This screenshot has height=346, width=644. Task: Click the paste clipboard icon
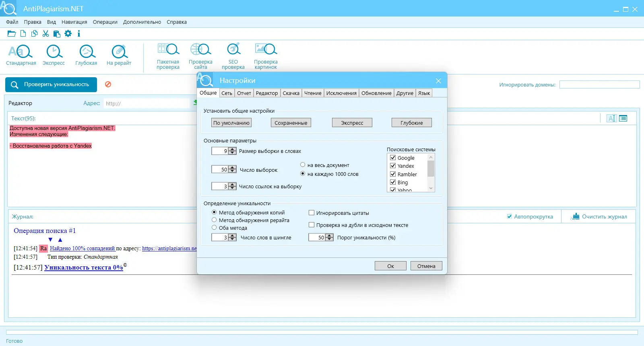tap(57, 34)
